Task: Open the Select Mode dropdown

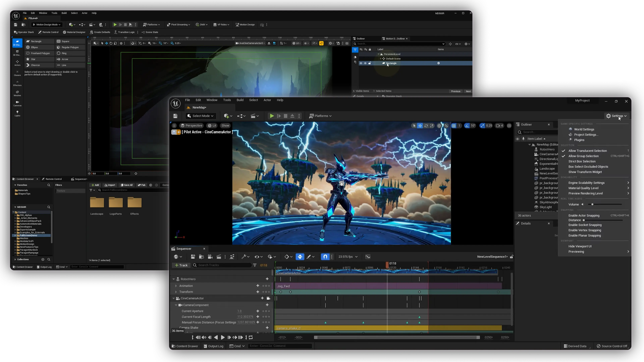Action: coord(201,116)
